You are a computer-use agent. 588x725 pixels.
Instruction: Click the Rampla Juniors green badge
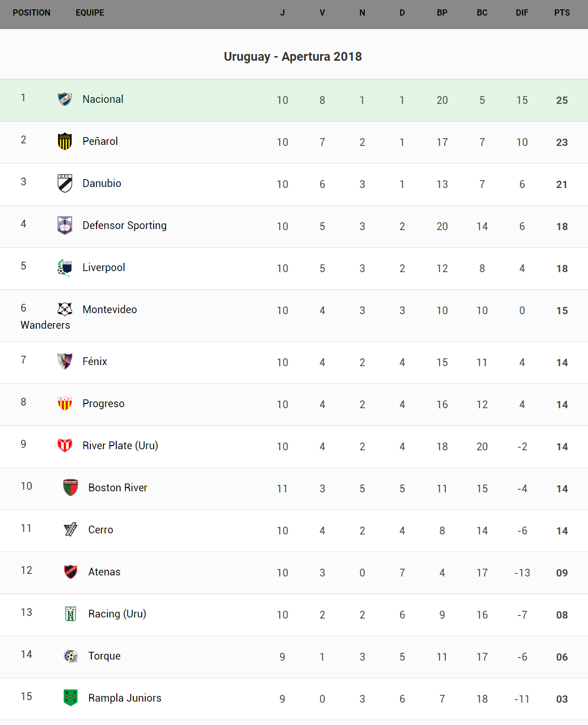coord(71,697)
